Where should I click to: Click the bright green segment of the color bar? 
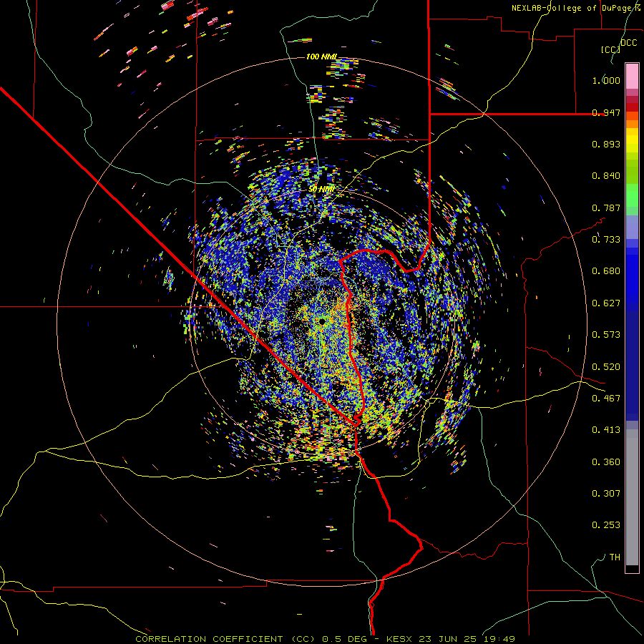632,195
